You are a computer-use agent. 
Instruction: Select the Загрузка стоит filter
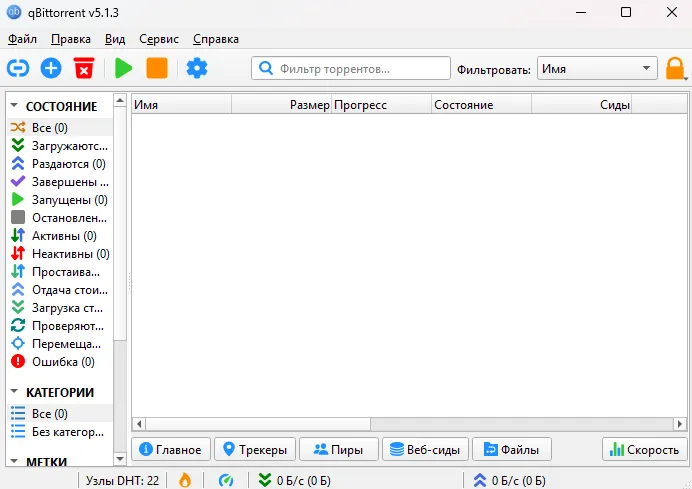[60, 308]
